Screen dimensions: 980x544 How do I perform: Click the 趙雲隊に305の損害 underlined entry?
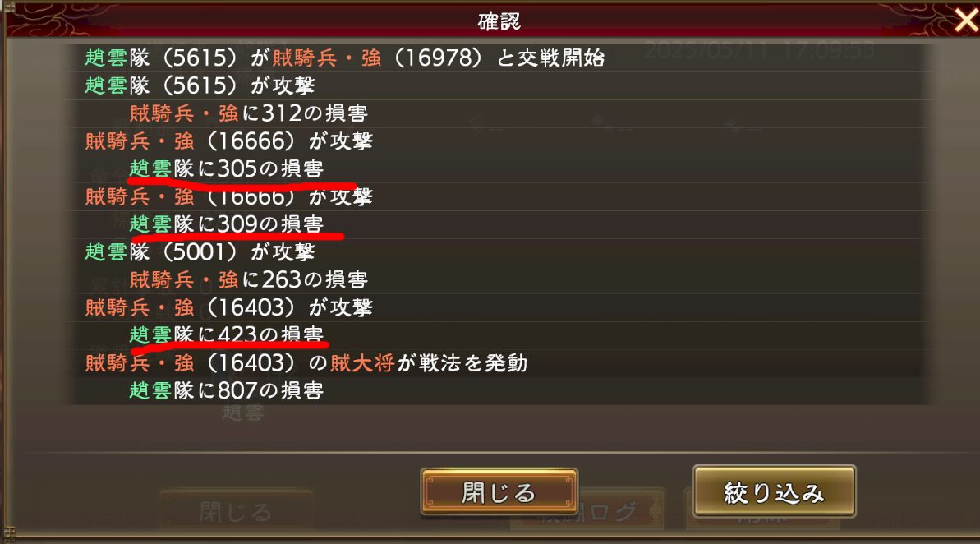226,168
